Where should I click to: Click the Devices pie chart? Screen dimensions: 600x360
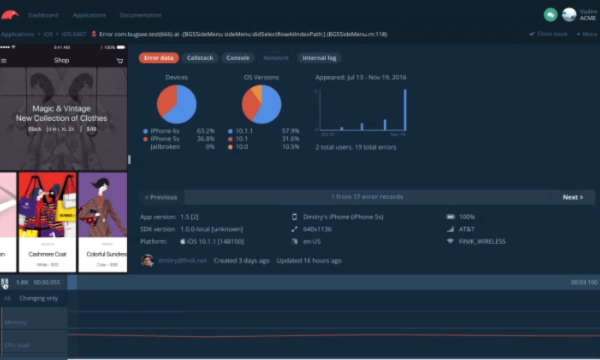point(176,104)
